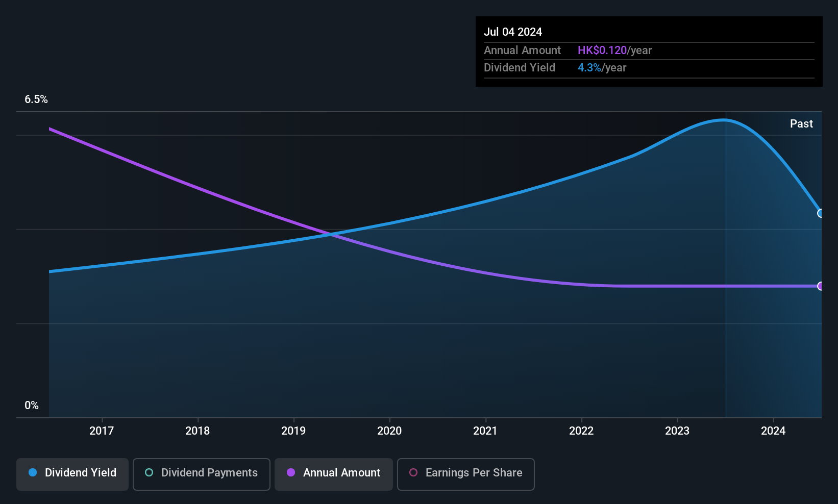Click the 2022 x-axis label
The image size is (838, 504).
point(581,431)
